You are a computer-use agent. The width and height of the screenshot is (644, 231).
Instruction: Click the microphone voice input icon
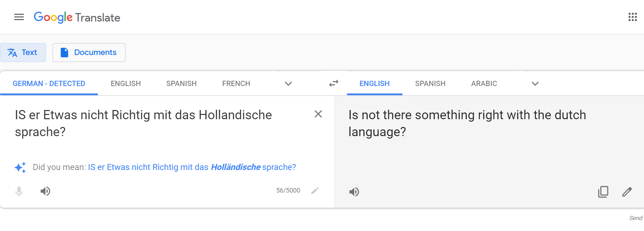pyautogui.click(x=19, y=191)
